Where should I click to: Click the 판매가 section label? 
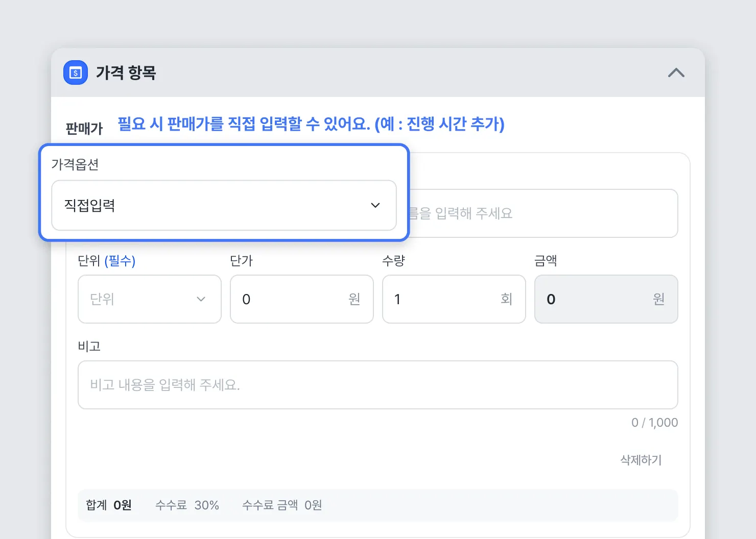pyautogui.click(x=84, y=129)
